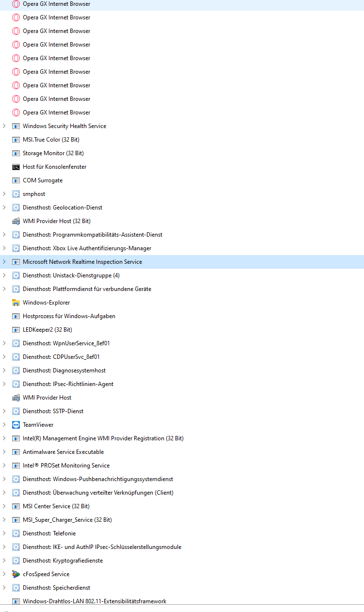
Task: Expand Diensthost: Telefonie
Action: click(x=4, y=533)
